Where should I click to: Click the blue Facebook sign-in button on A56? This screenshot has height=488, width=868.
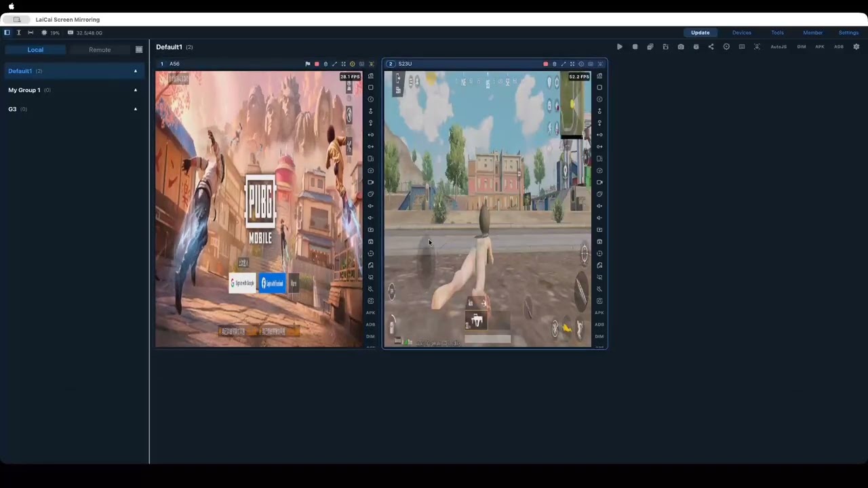273,283
